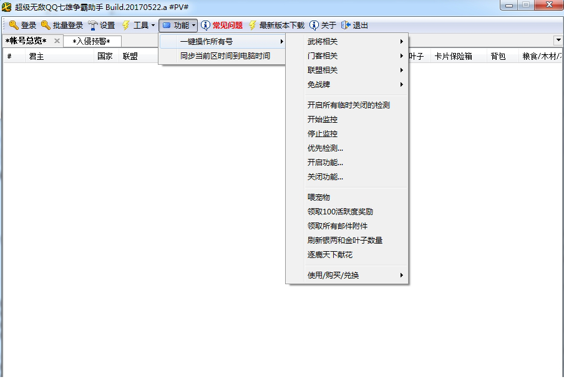The width and height of the screenshot is (564, 392).
Task: Click the hammer icon for 设置
Action: pos(93,25)
